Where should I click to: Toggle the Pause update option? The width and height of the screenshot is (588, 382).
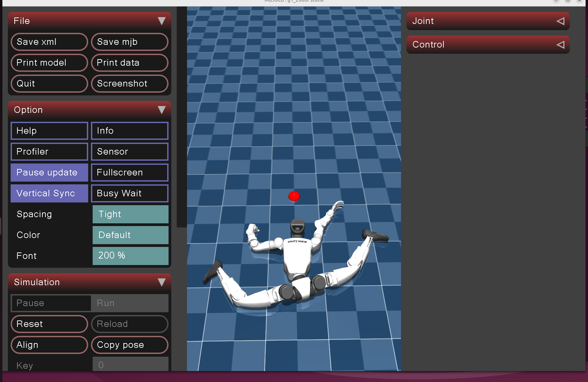point(49,172)
